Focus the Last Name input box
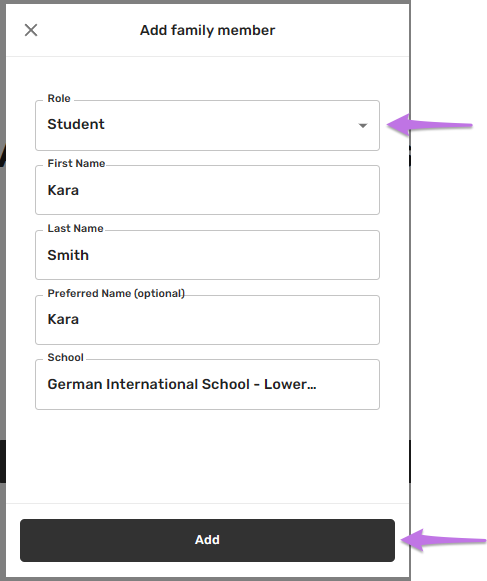This screenshot has width=487, height=581. coord(207,255)
